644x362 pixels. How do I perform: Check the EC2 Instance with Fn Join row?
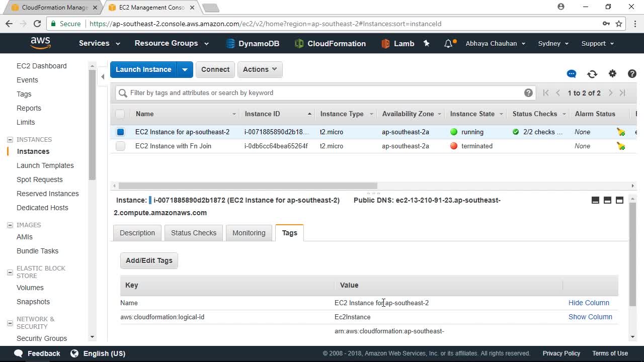click(120, 146)
